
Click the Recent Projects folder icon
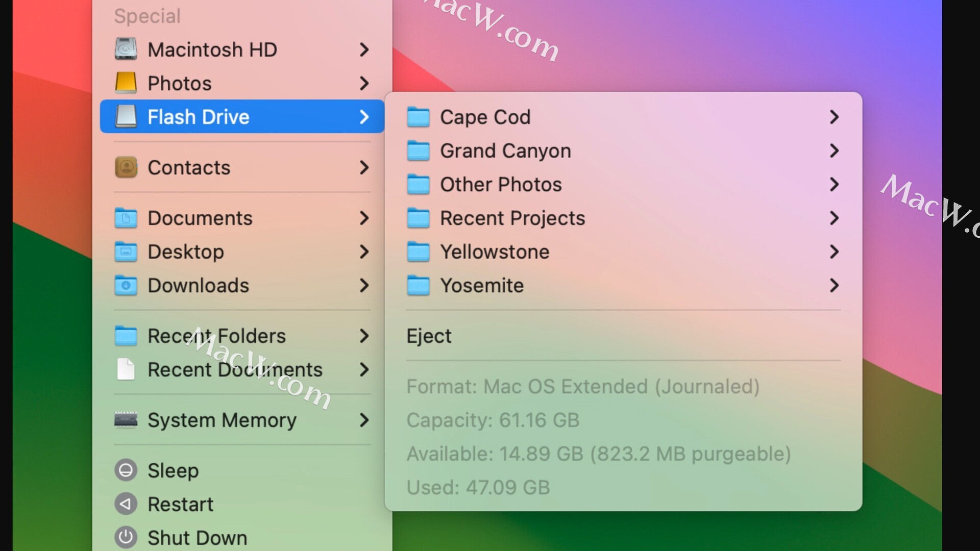click(x=418, y=218)
